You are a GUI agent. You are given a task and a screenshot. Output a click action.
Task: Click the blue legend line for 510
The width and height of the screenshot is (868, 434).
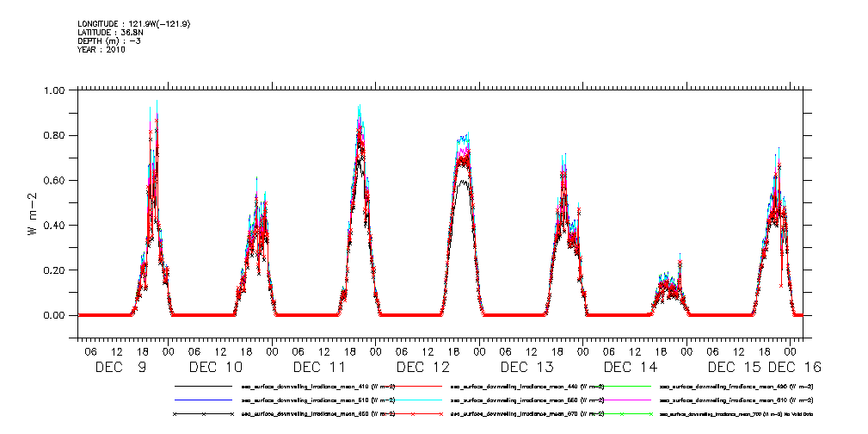203,400
